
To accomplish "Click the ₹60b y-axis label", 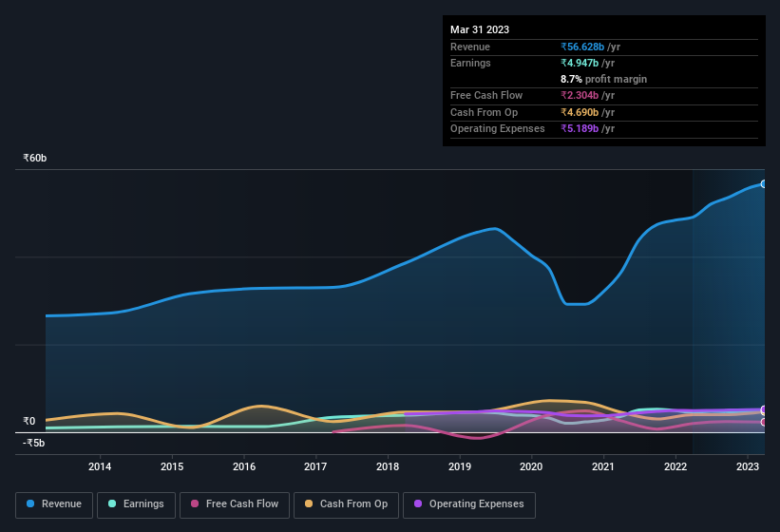I will click(x=34, y=158).
